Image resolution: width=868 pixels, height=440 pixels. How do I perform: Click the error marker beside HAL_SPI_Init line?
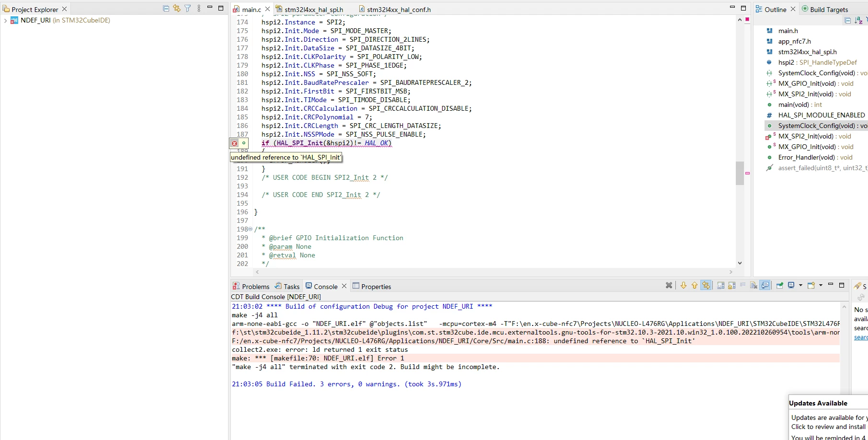(234, 143)
